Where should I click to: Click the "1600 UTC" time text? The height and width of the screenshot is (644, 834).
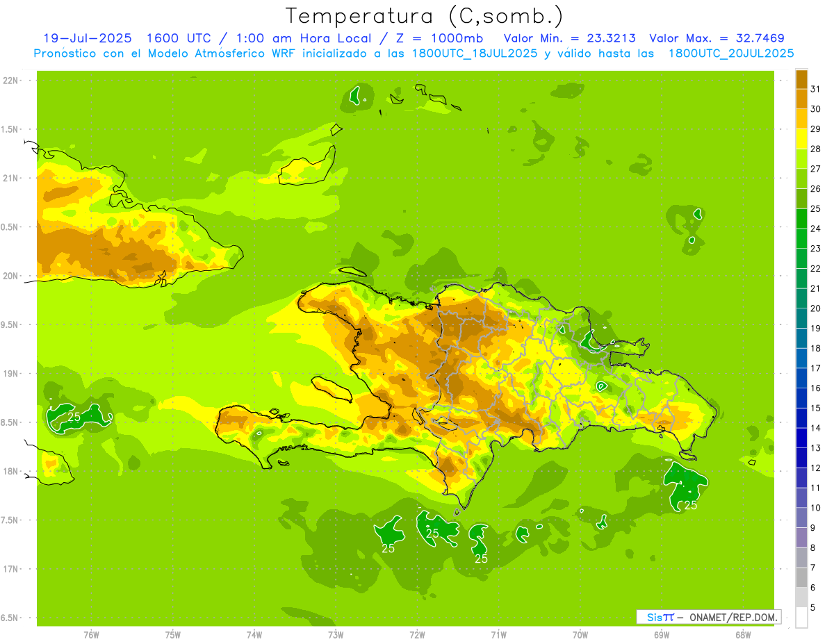click(x=179, y=38)
